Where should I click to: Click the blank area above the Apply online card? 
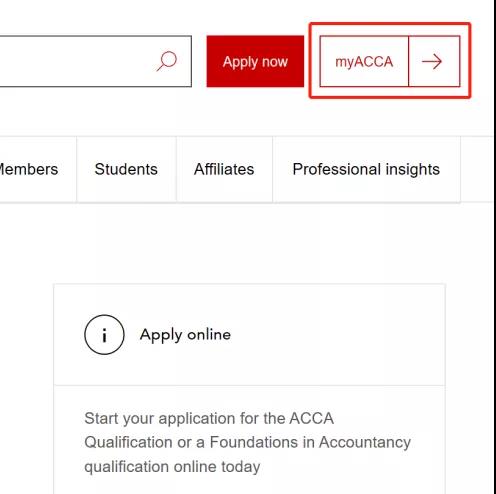247,243
